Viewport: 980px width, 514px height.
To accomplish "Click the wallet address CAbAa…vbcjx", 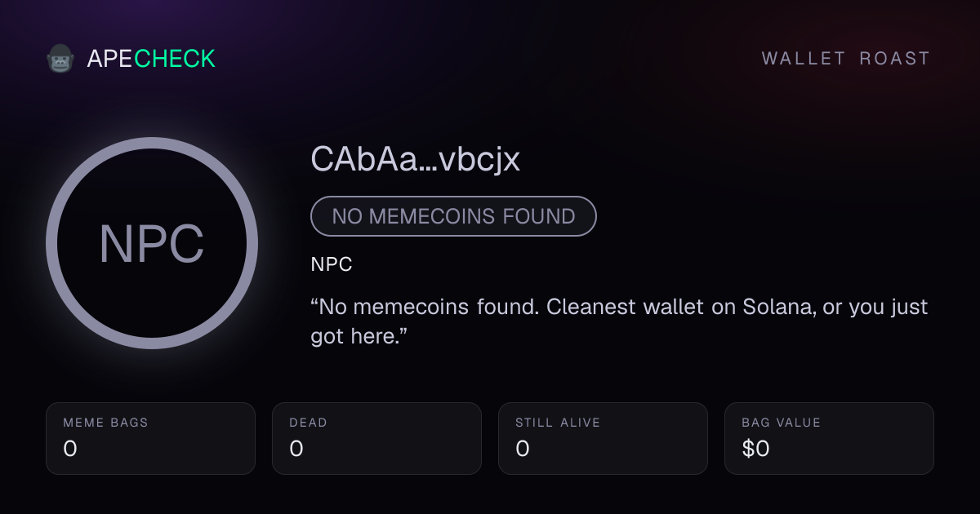I will (x=415, y=160).
